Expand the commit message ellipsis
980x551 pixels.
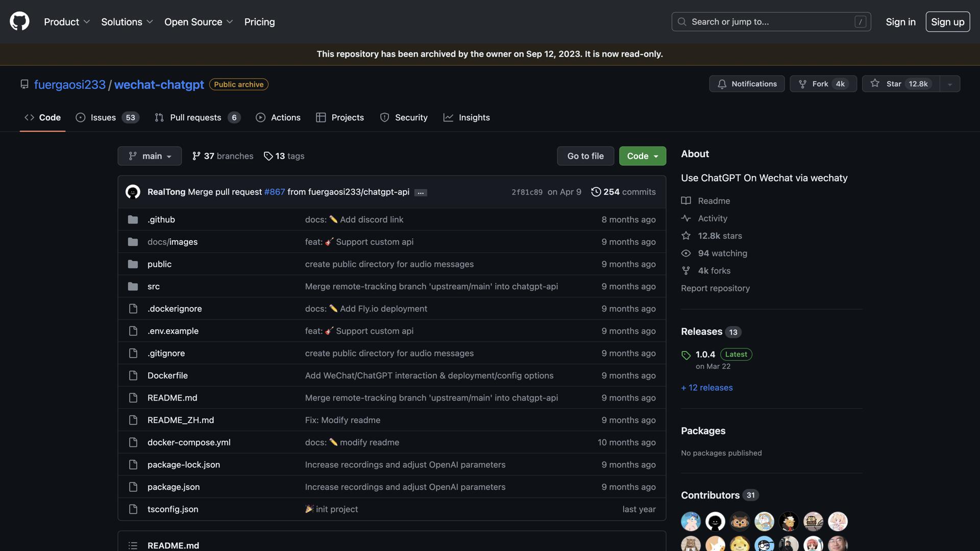coord(421,192)
